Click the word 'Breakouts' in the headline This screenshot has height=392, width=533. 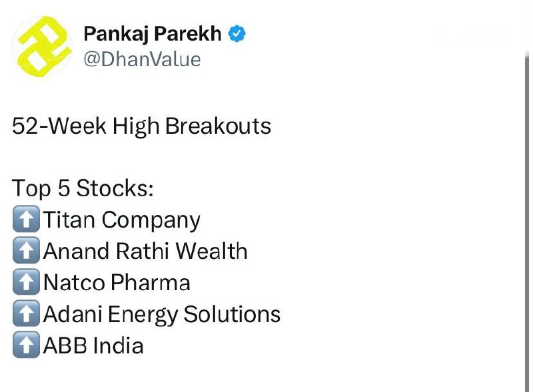218,126
